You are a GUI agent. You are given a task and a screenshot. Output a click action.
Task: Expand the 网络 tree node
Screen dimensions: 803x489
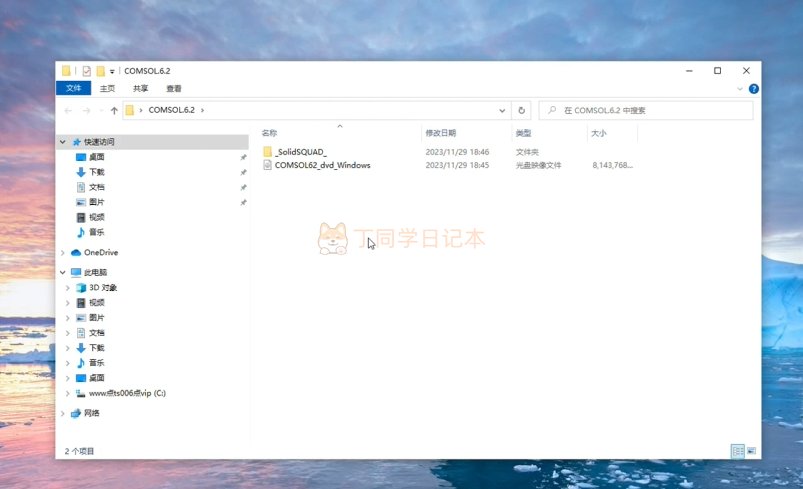pyautogui.click(x=62, y=413)
